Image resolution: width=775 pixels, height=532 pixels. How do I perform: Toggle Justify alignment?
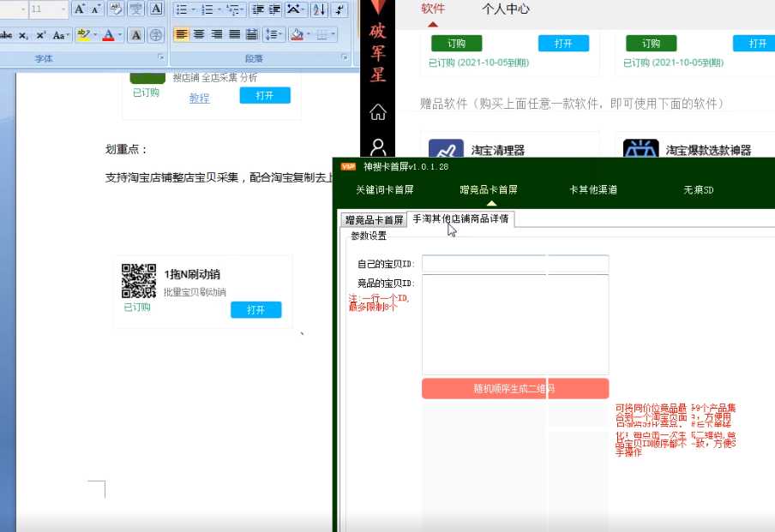pyautogui.click(x=234, y=34)
